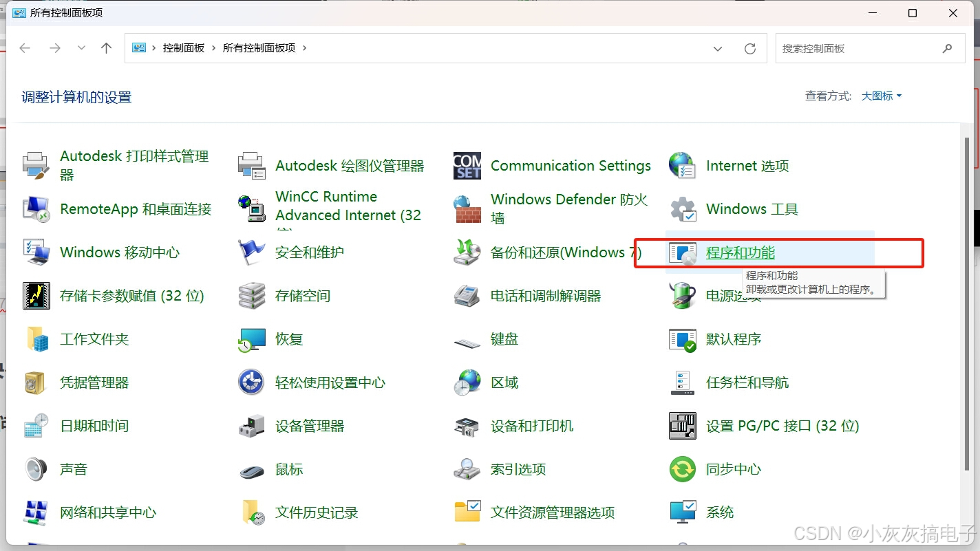980x551 pixels.
Task: Open the recent locations chevron
Action: (81, 48)
